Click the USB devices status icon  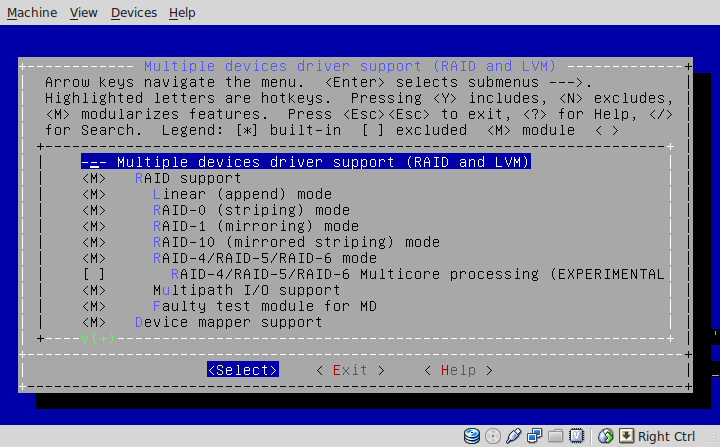[514, 436]
